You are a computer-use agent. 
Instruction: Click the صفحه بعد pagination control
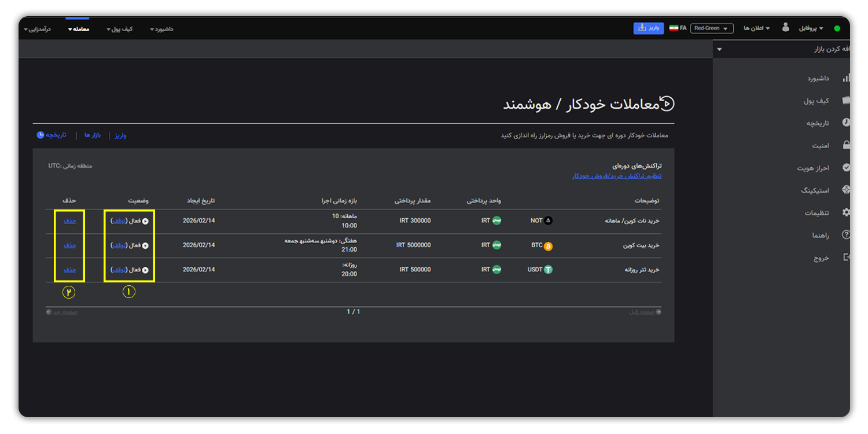[62, 311]
